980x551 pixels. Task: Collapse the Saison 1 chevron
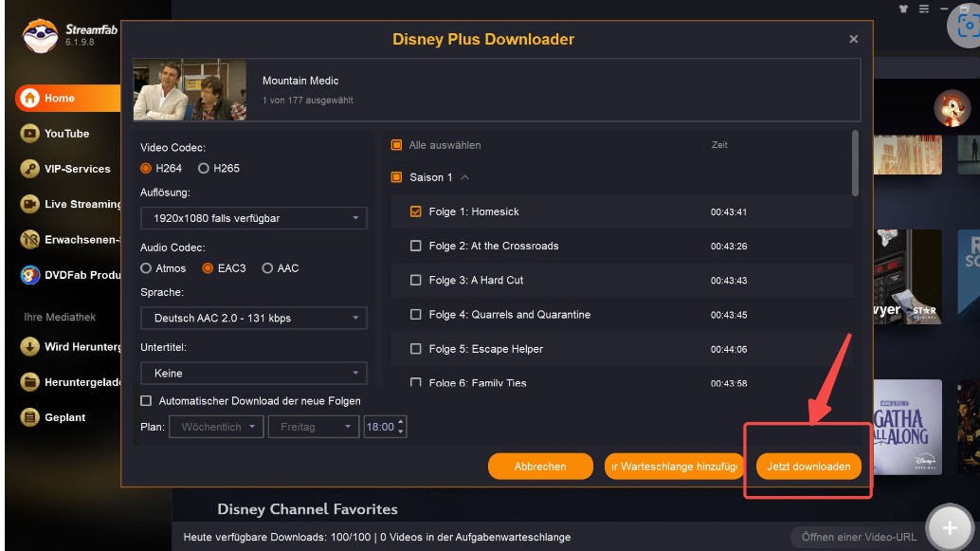coord(464,177)
